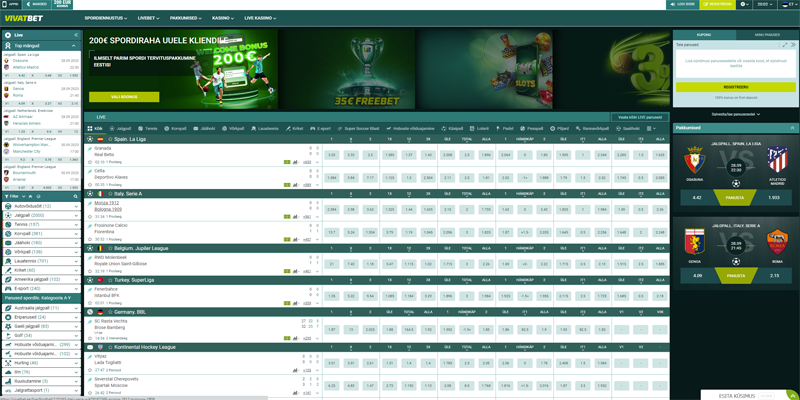Star the Kontinental Hockey League header
The height and width of the screenshot is (400, 800).
(x=110, y=347)
